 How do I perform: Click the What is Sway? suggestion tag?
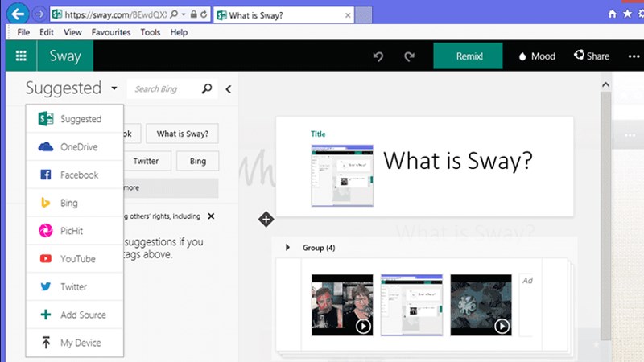[183, 134]
